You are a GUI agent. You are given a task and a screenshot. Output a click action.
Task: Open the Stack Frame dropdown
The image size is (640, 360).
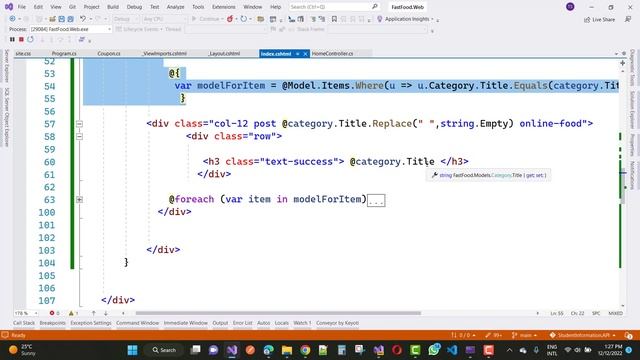coord(378,29)
